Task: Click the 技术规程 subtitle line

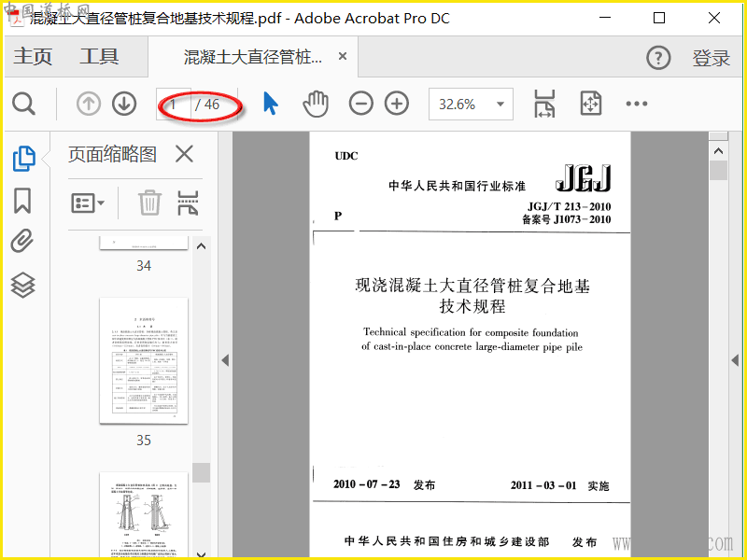Action: pyautogui.click(x=472, y=306)
